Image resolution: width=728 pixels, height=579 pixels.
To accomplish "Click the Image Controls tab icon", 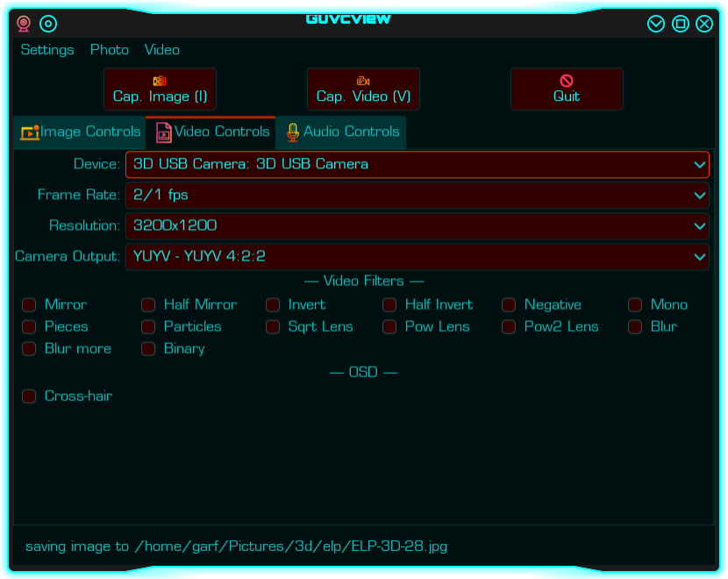I will tap(30, 132).
